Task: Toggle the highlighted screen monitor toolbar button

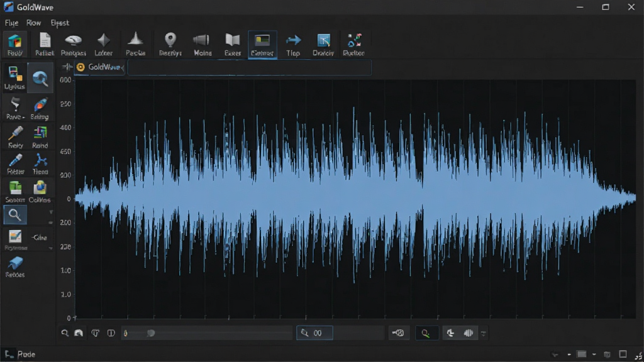Action: pos(262,45)
